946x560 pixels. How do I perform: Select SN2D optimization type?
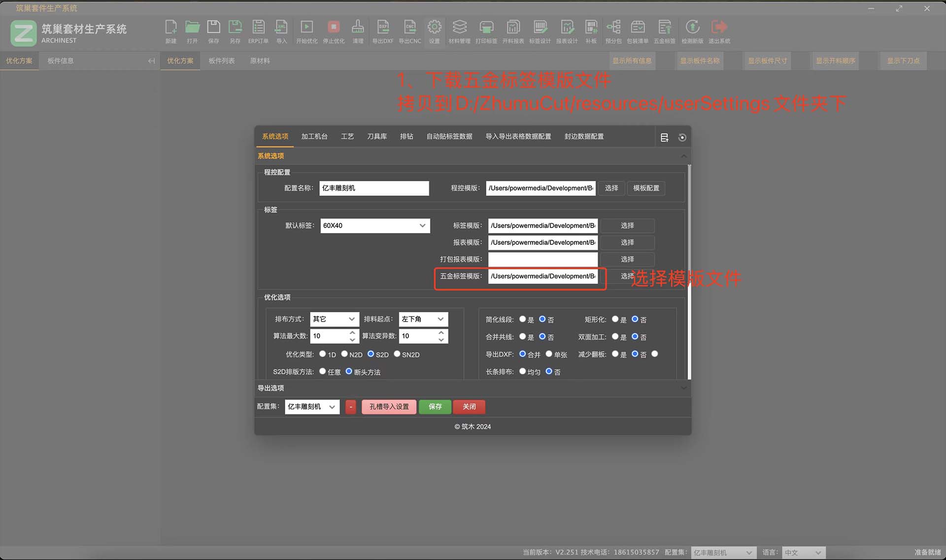coord(397,354)
